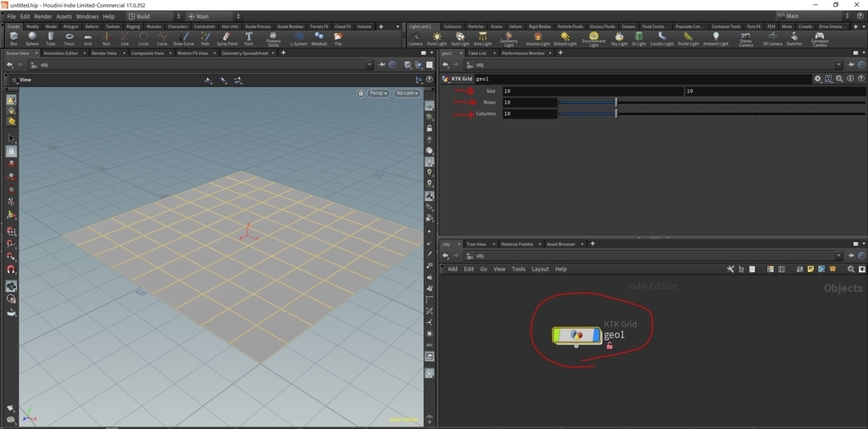
Task: Open node info in parameter pane
Action: coord(850,79)
